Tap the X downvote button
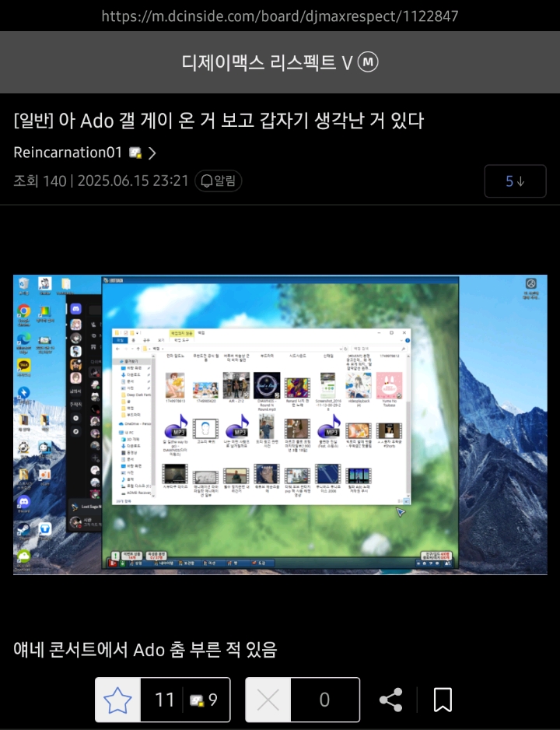This screenshot has width=560, height=730. point(268,700)
